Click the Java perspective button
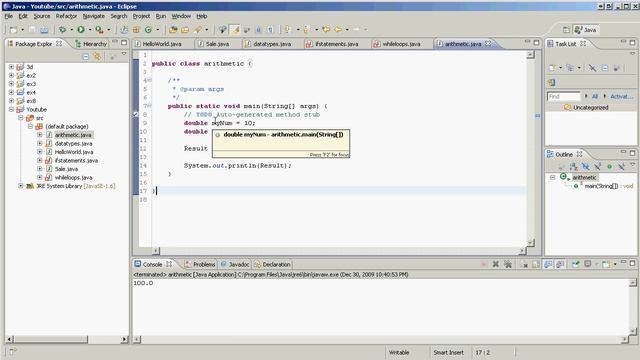The height and width of the screenshot is (360, 640). coord(586,30)
